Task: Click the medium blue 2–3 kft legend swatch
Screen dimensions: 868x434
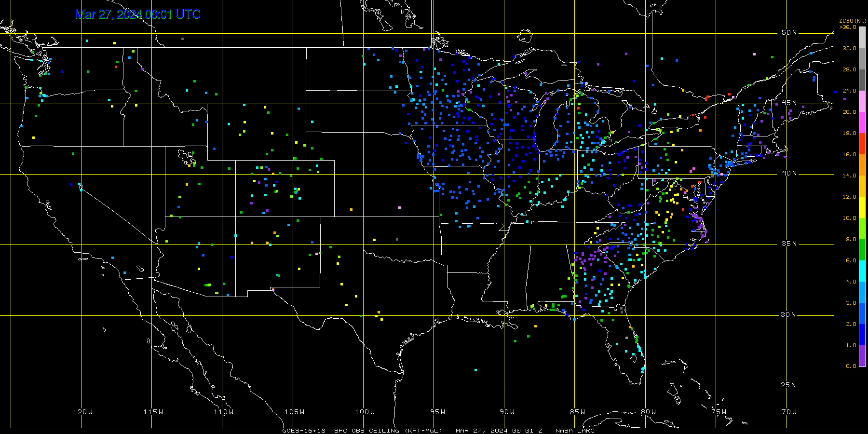Action: 862,313
